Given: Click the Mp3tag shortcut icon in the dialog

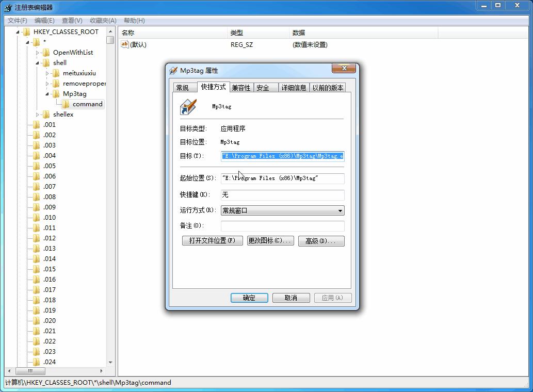Looking at the screenshot, I should click(188, 107).
